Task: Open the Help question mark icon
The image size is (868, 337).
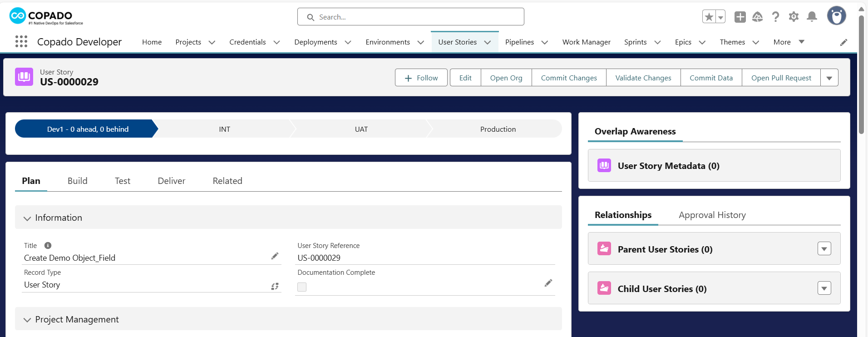Action: (775, 17)
